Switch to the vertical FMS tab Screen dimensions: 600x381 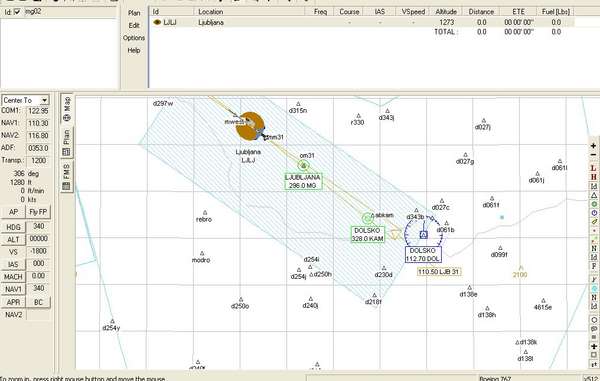coord(67,177)
